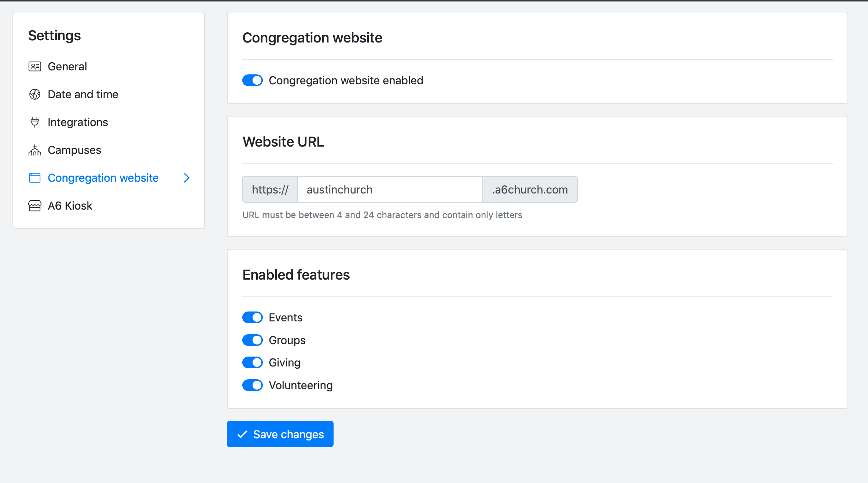868x483 pixels.
Task: Click the A6 Kiosk storefront icon
Action: point(35,206)
